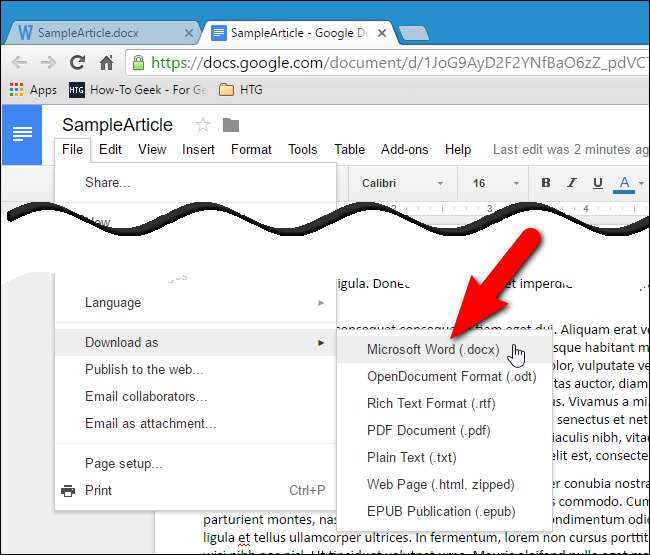This screenshot has width=650, height=555.
Task: Download as Rich Text Format (.rtf)
Action: click(x=444, y=403)
